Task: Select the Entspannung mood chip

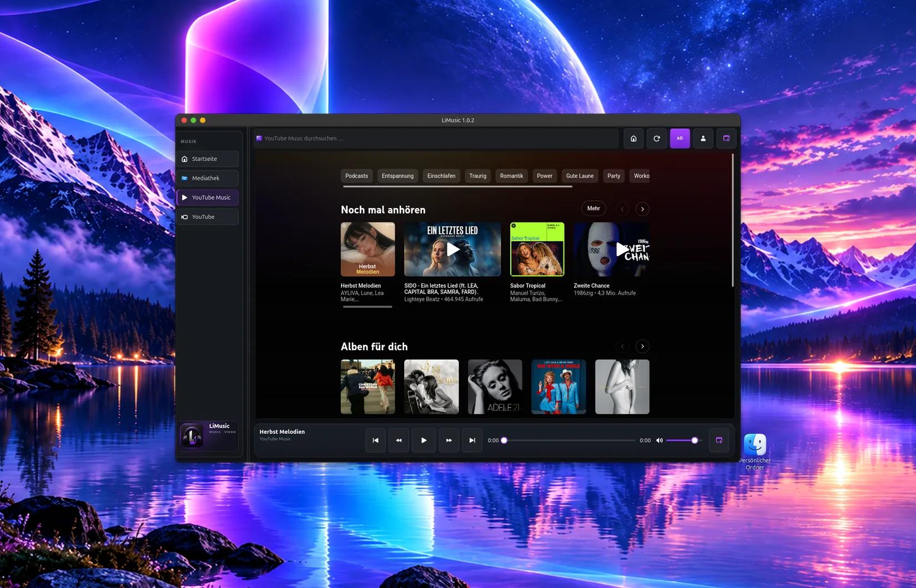Action: point(397,176)
